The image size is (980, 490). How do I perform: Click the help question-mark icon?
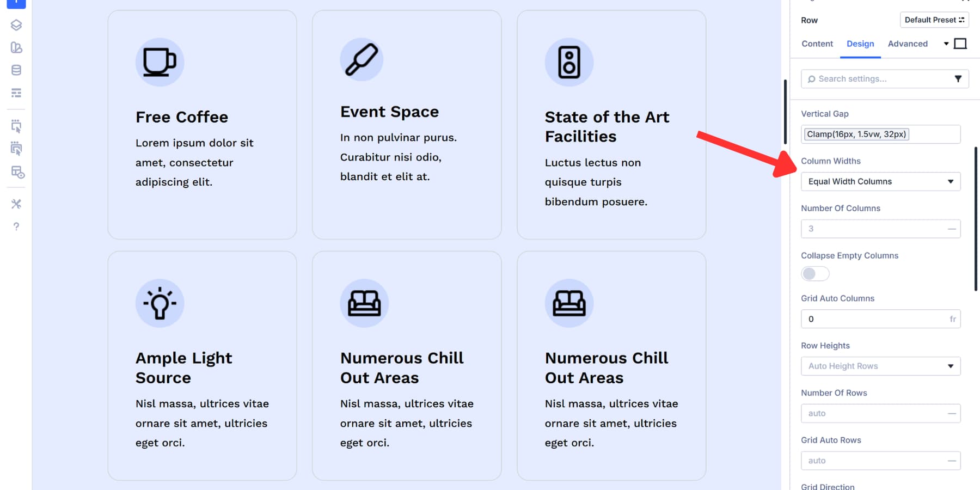(16, 226)
